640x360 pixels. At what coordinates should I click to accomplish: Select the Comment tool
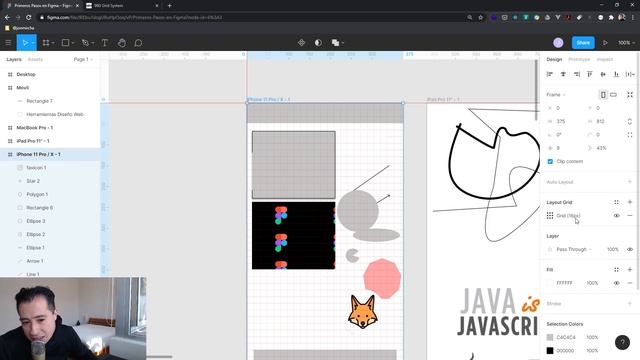tap(138, 42)
